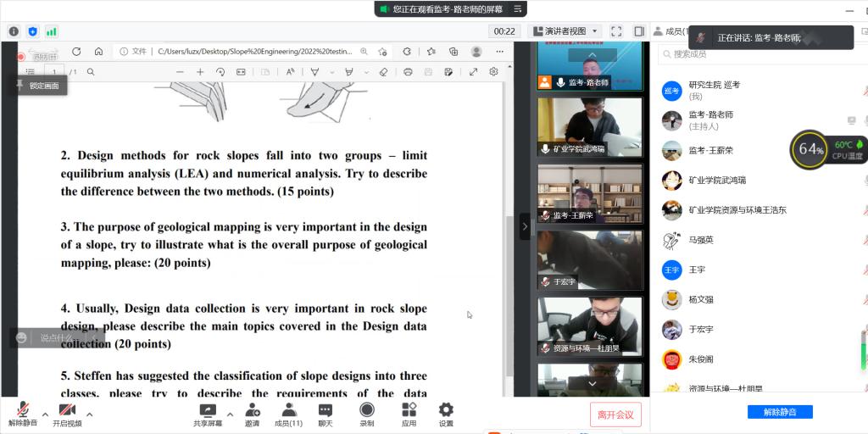Click the fit to width icon
The image size is (868, 434).
point(241,72)
